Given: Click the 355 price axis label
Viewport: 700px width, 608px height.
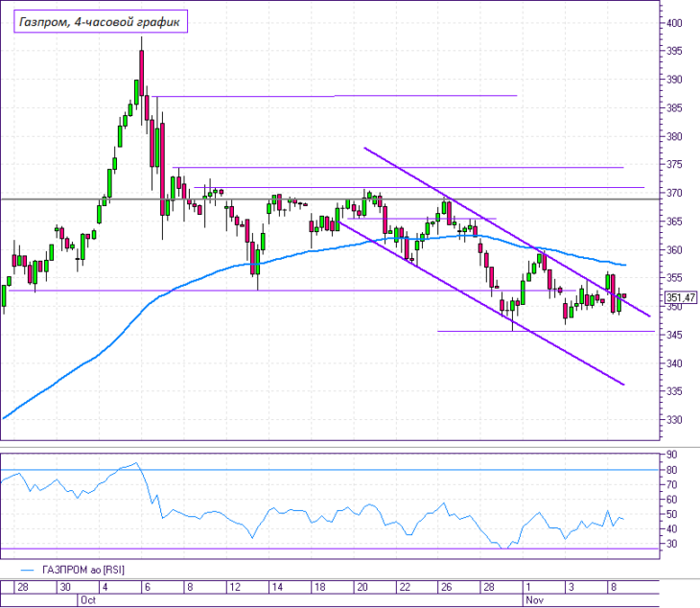Looking at the screenshot, I should pyautogui.click(x=674, y=278).
